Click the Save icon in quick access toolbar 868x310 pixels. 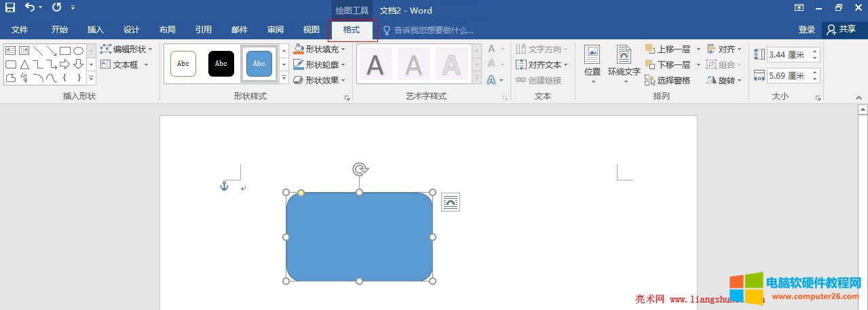[10, 7]
